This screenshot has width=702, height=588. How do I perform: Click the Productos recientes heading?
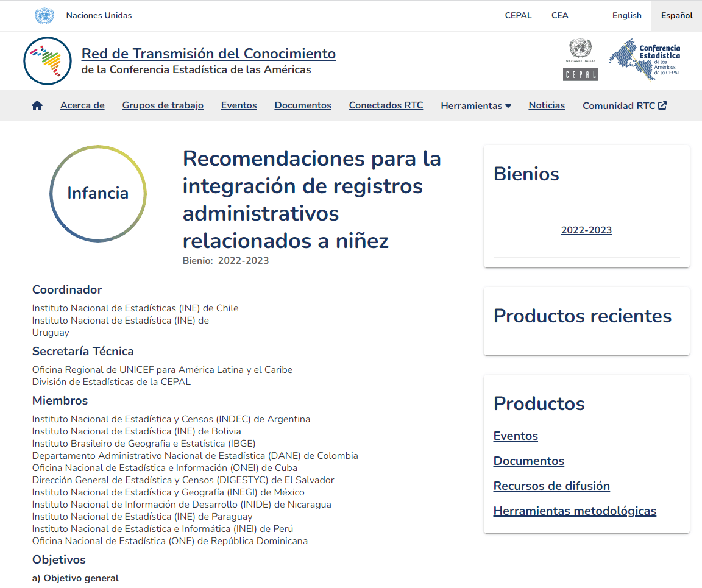coord(583,316)
